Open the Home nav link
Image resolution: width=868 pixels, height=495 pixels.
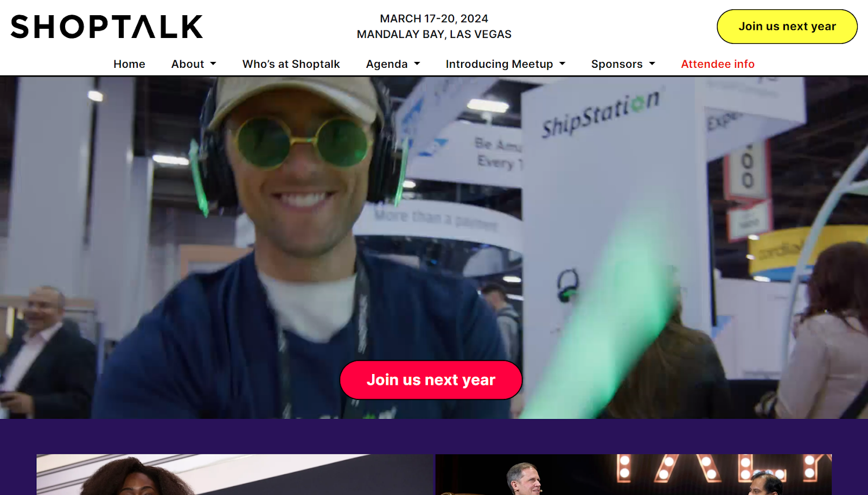pyautogui.click(x=129, y=64)
